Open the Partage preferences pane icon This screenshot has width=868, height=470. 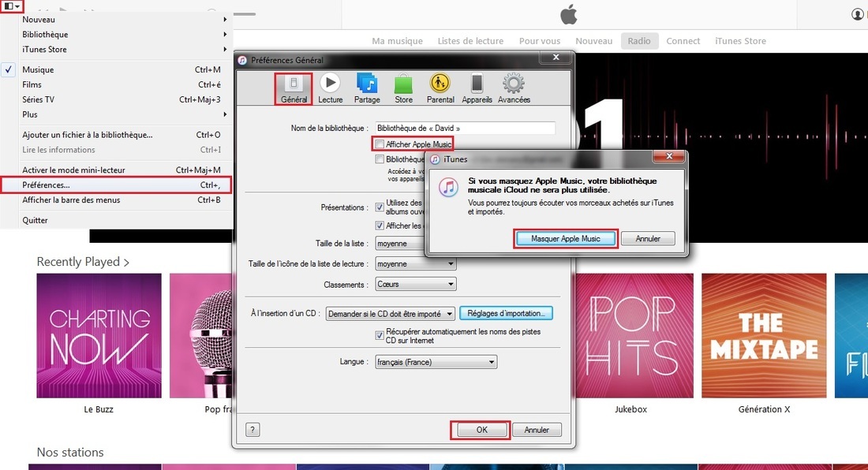(x=367, y=88)
